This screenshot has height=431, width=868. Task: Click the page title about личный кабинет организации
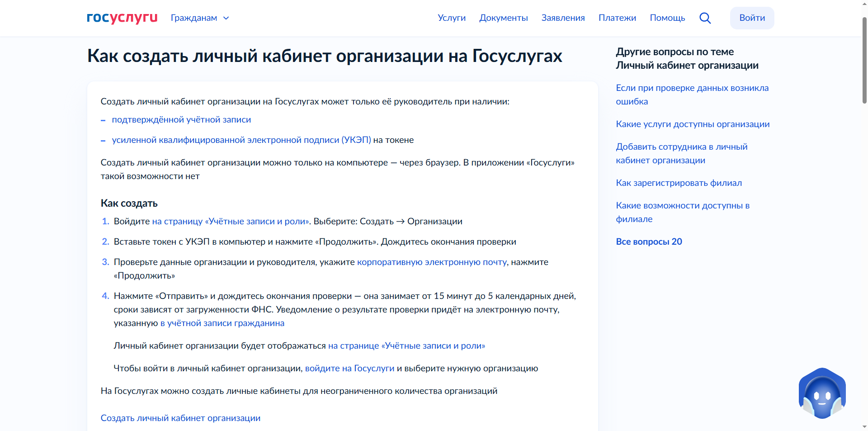coord(325,56)
